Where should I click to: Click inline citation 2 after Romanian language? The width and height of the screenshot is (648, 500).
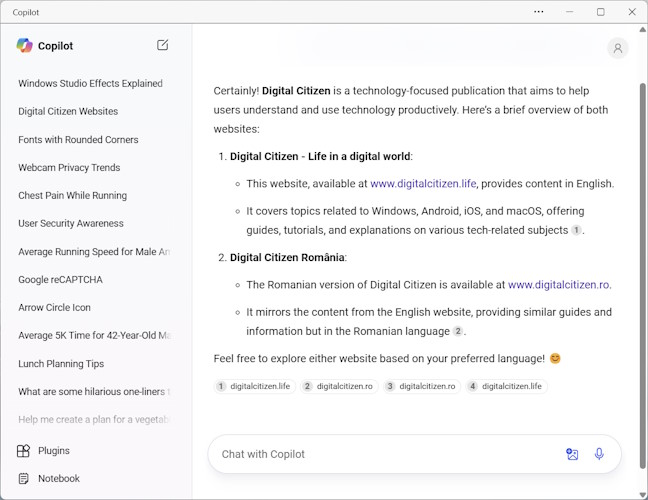click(x=458, y=331)
